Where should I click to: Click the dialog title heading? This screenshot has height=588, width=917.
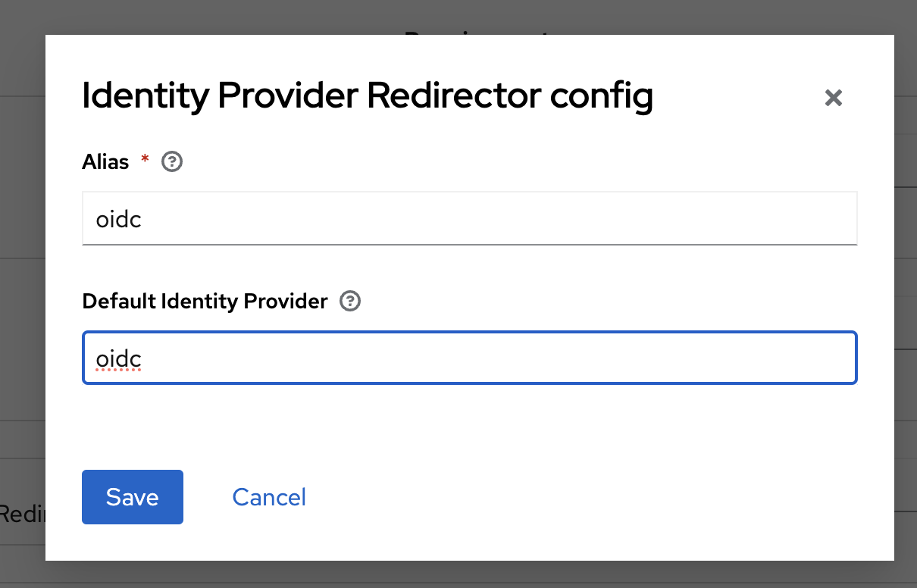(x=367, y=97)
